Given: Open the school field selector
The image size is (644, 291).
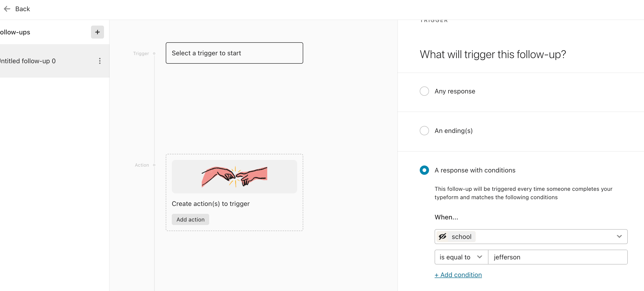Looking at the screenshot, I should pos(531,236).
